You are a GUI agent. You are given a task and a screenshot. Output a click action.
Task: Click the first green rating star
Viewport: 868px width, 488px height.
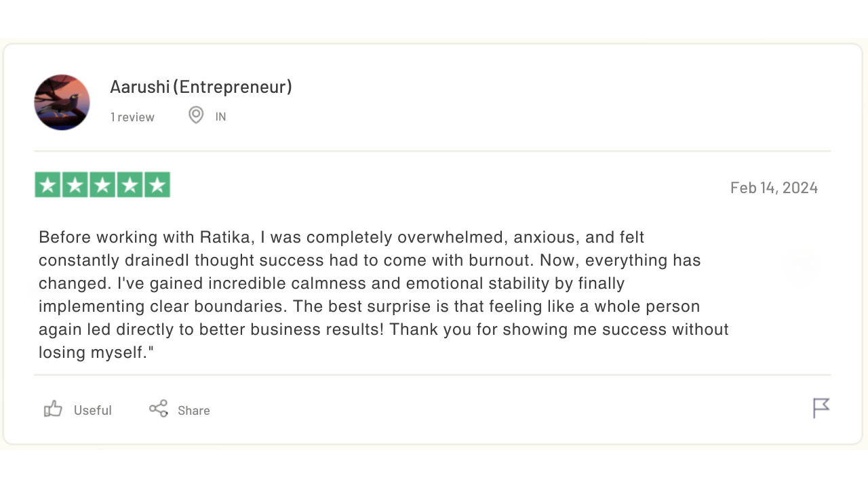click(x=47, y=185)
